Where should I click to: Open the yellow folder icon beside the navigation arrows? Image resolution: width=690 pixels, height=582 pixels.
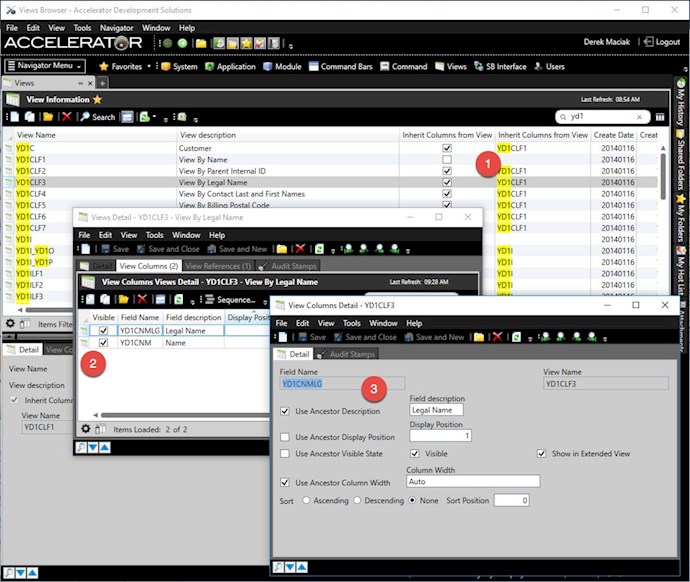coord(201,43)
